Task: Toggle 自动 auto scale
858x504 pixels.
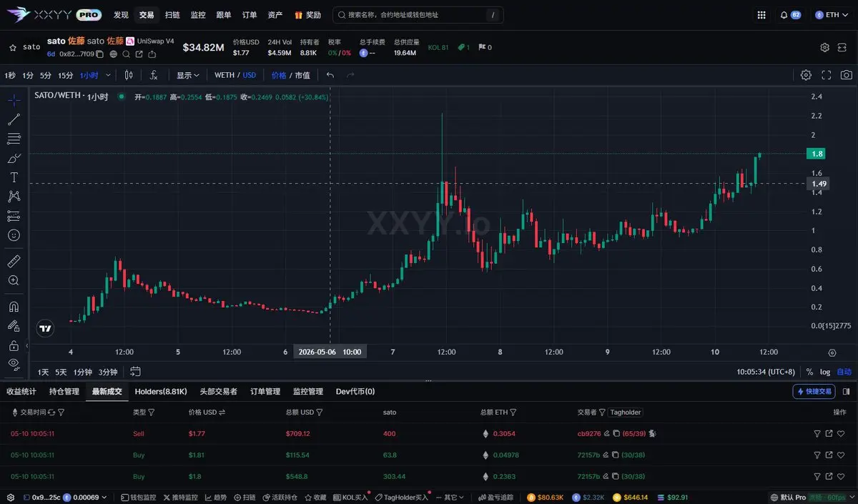Action: coord(844,372)
